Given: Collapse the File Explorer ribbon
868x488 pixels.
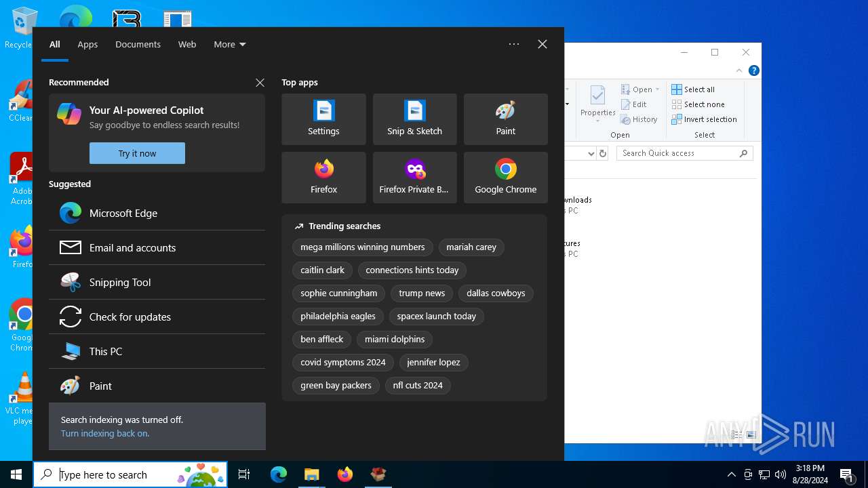Looking at the screenshot, I should tap(739, 70).
